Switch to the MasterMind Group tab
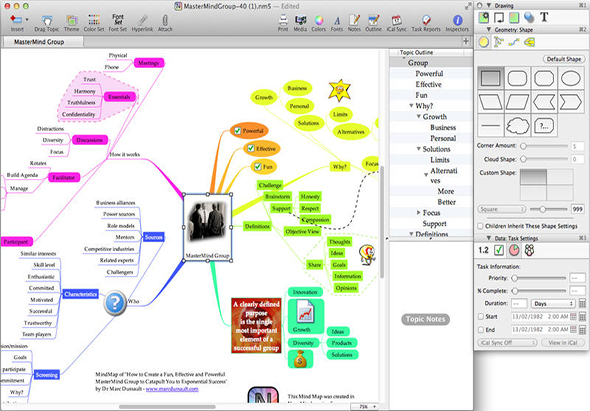Screen dimensions: 590x411 tap(42, 42)
